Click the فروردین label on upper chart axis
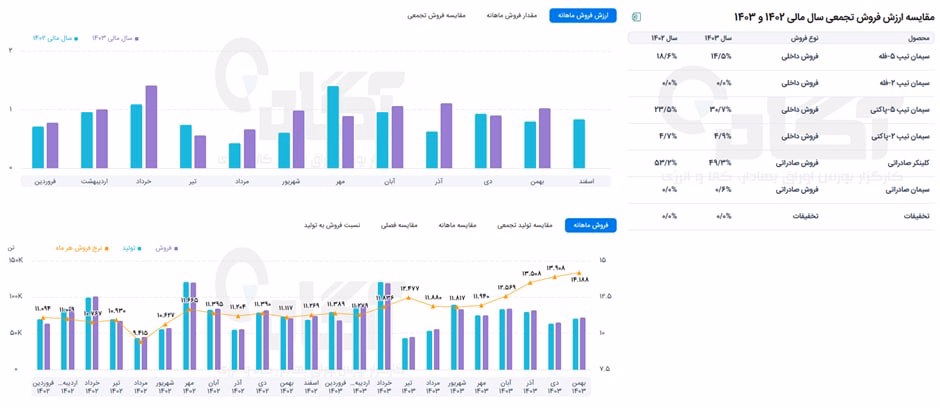Screen dimensions: 940x408 tap(46, 180)
